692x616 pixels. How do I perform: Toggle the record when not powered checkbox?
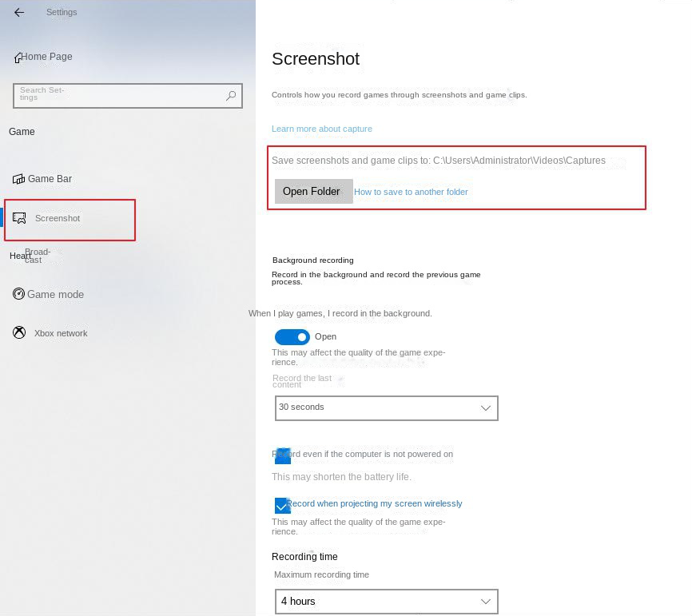click(282, 455)
